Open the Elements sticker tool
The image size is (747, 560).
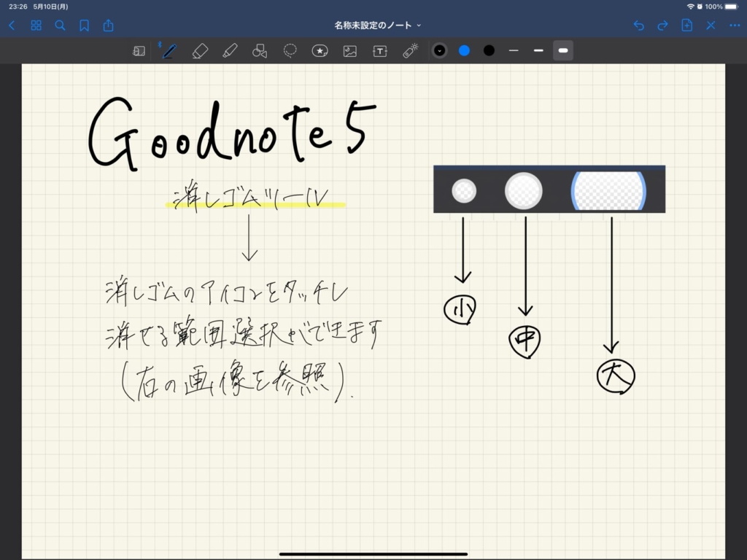tap(320, 50)
